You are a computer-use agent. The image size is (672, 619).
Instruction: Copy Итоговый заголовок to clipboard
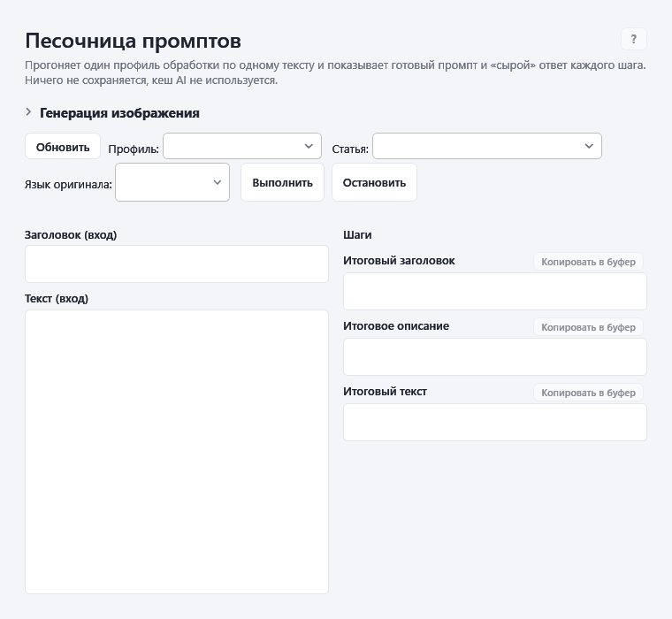(x=588, y=262)
